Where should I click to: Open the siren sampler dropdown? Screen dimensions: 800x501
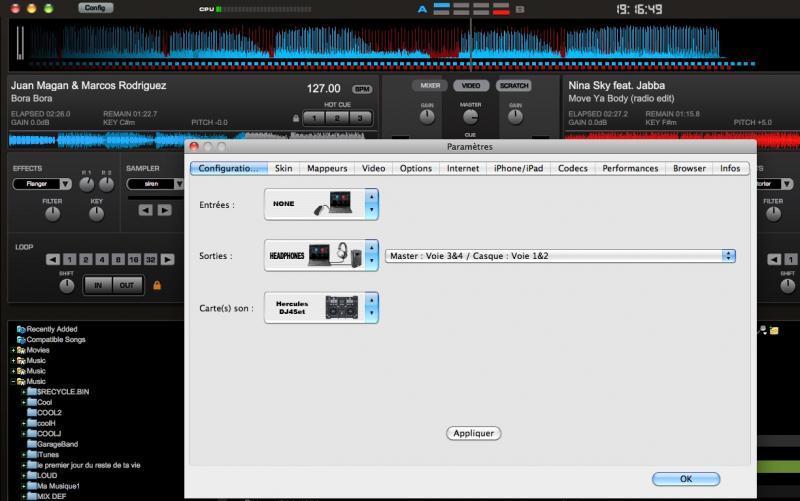point(155,184)
